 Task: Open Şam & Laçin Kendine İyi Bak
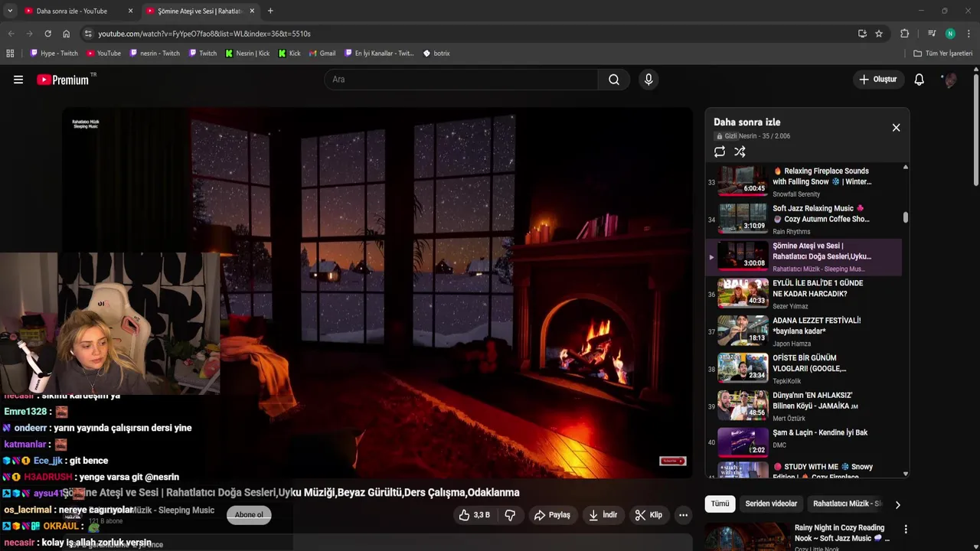tap(802, 442)
